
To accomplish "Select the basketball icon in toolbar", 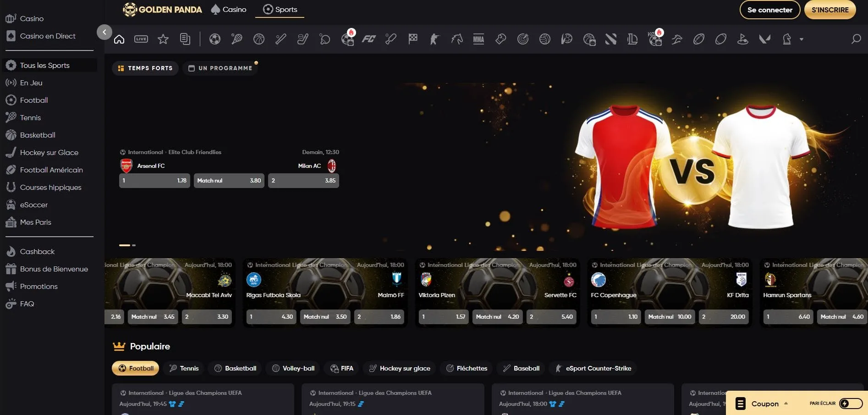I will coord(259,39).
